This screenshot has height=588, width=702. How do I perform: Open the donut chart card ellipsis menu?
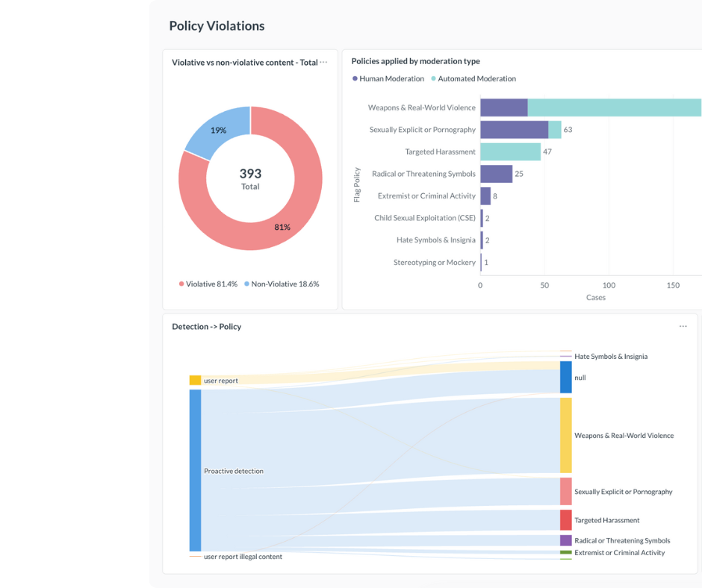323,63
